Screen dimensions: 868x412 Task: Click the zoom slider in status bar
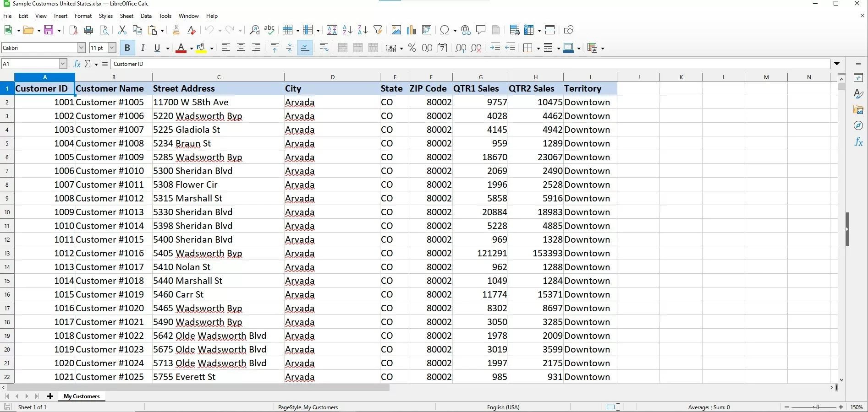pos(813,407)
